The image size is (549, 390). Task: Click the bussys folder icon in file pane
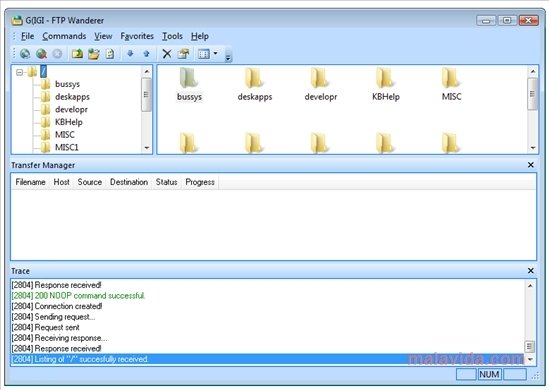coord(189,78)
